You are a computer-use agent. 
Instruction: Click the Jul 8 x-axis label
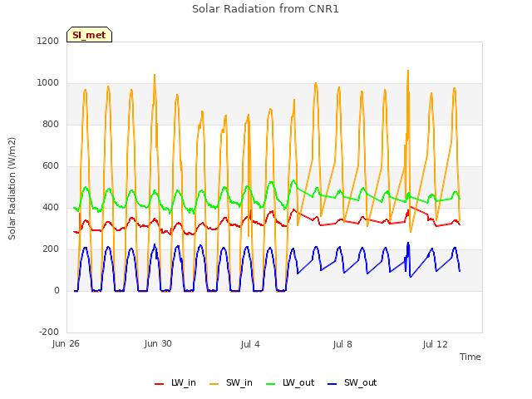[x=342, y=344]
